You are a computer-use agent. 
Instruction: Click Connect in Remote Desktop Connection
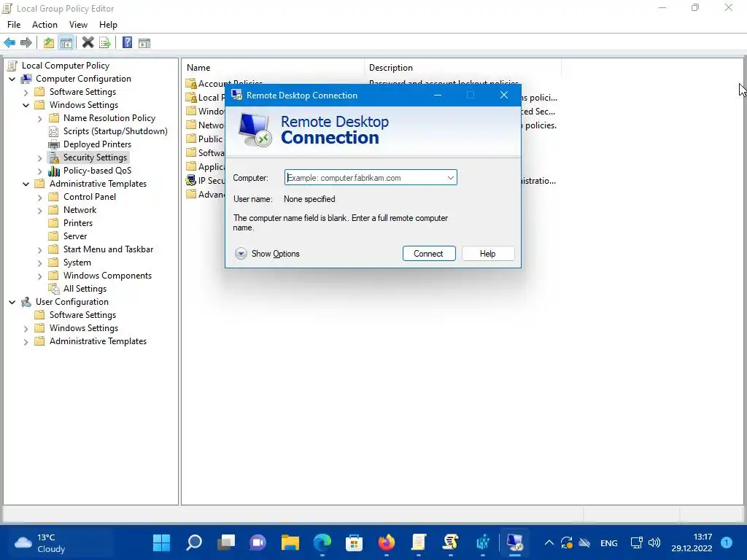(429, 253)
